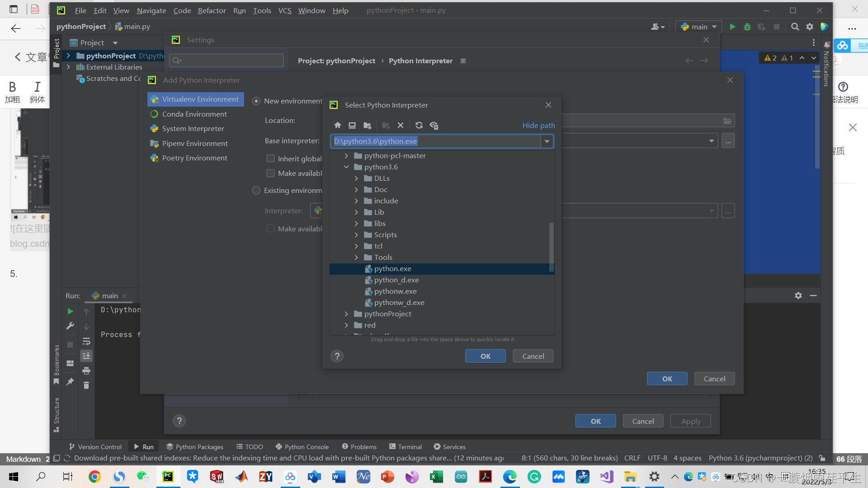Expand the Scripts folder
The height and width of the screenshot is (488, 868).
[x=356, y=235]
